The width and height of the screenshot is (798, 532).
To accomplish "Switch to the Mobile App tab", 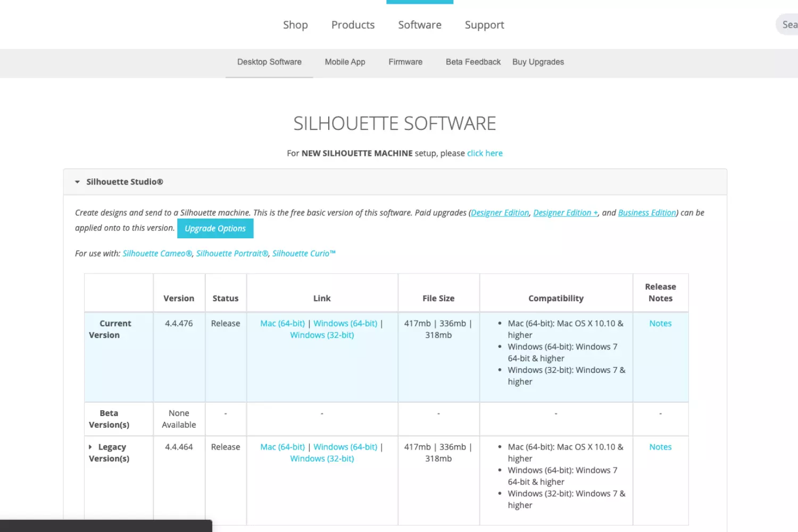I will tap(345, 62).
